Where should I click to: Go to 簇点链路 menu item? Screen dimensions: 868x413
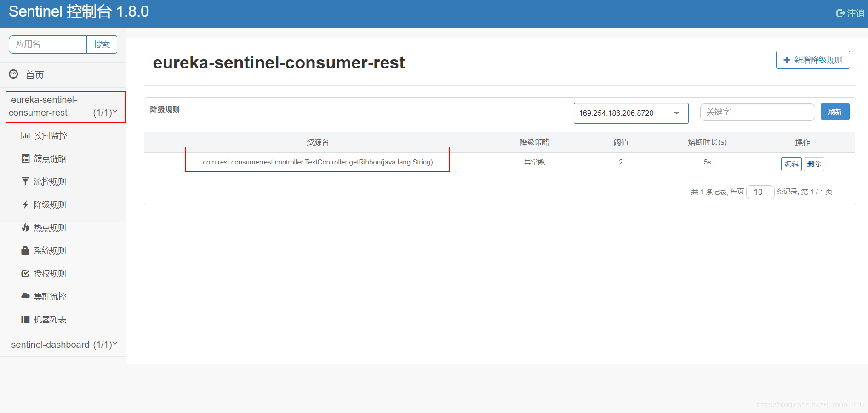click(50, 158)
